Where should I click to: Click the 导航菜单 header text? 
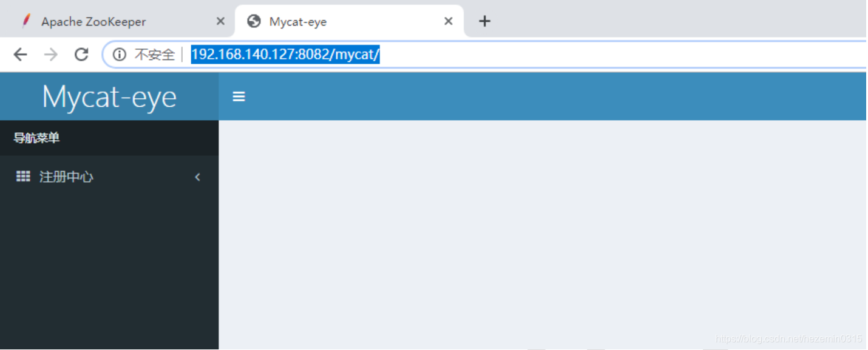36,138
